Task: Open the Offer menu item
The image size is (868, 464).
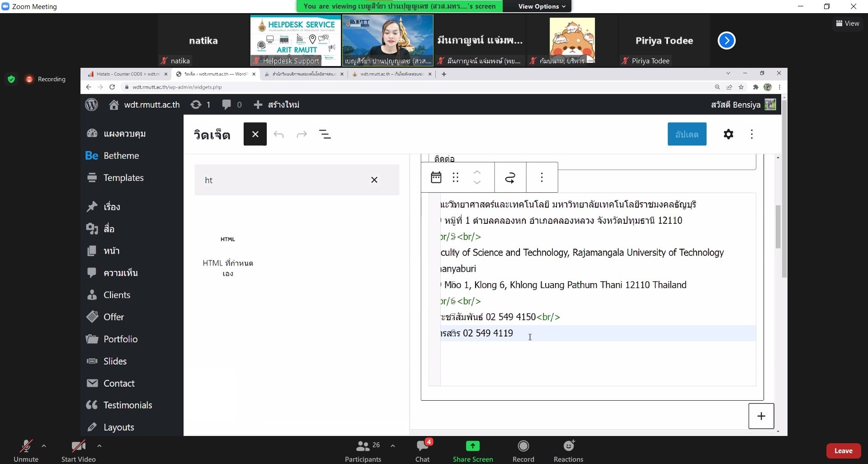Action: (105, 317)
